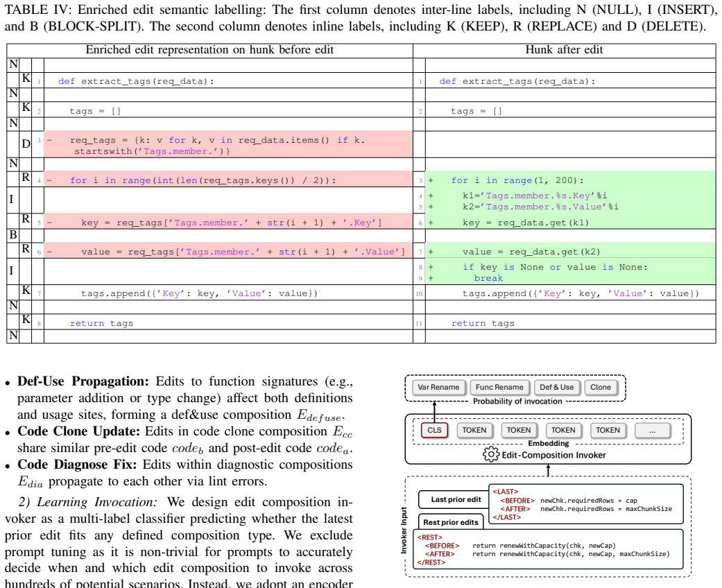Click 'return tags' in the hunk after edit column
The height and width of the screenshot is (588, 722).
[x=483, y=323]
